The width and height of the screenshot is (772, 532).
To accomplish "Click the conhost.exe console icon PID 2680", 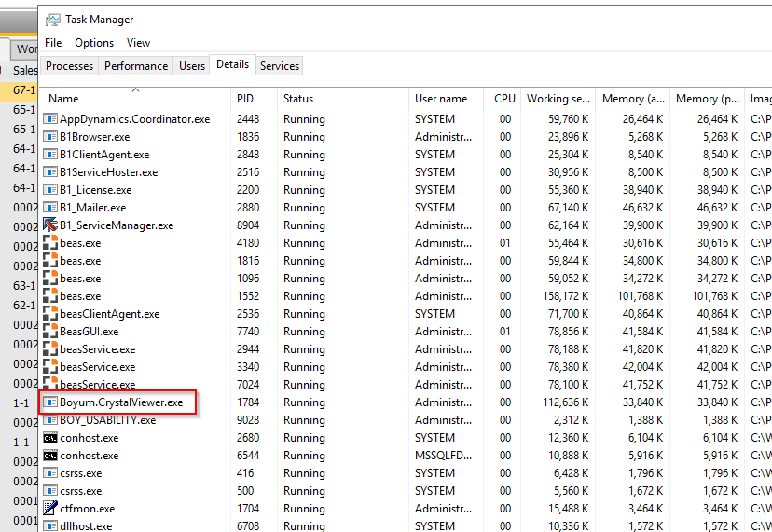I will 50,438.
